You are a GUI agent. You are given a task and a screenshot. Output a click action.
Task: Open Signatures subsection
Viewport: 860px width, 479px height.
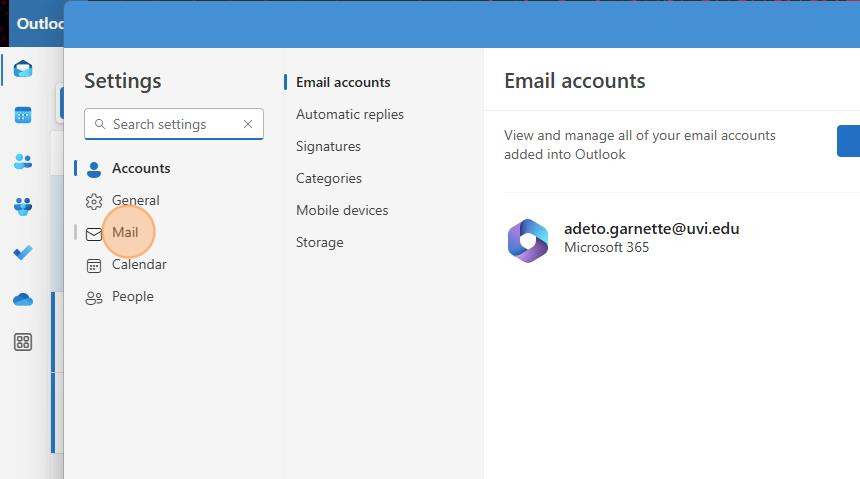329,146
